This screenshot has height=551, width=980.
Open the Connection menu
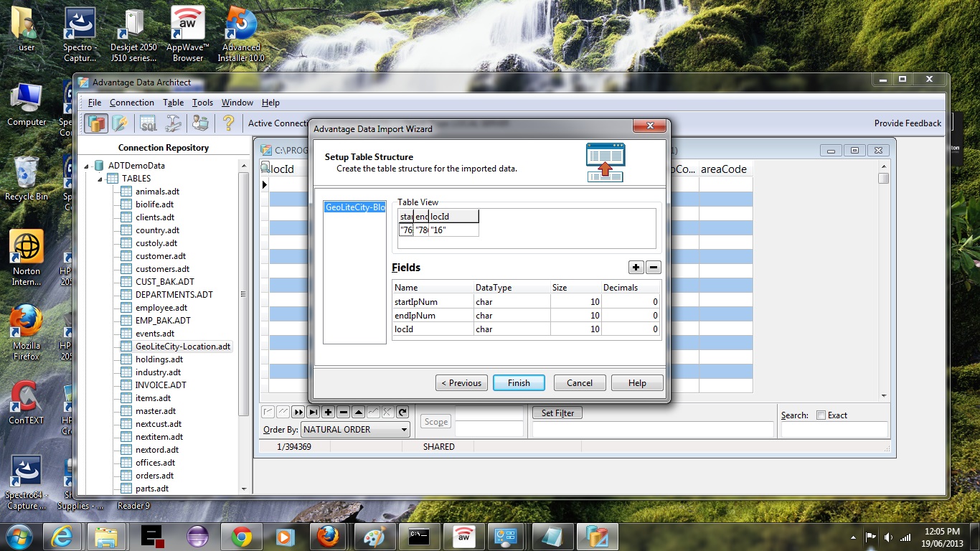132,103
